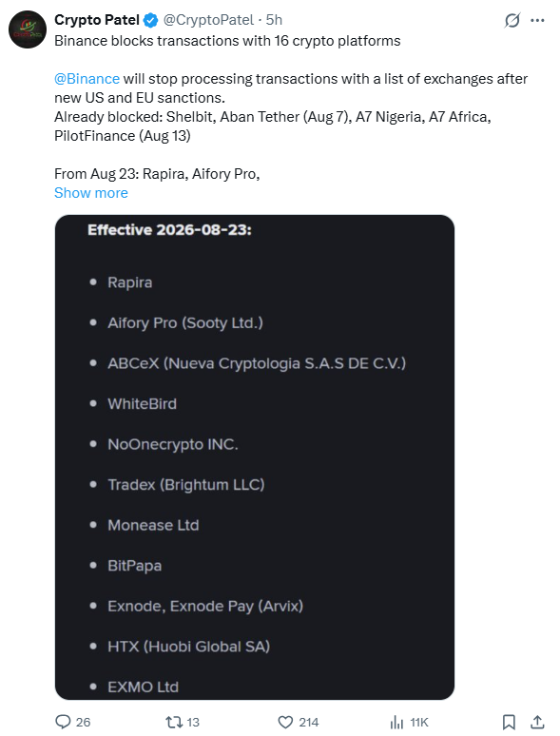Click the reply comment bubble icon
560x736 pixels.
pos(63,722)
